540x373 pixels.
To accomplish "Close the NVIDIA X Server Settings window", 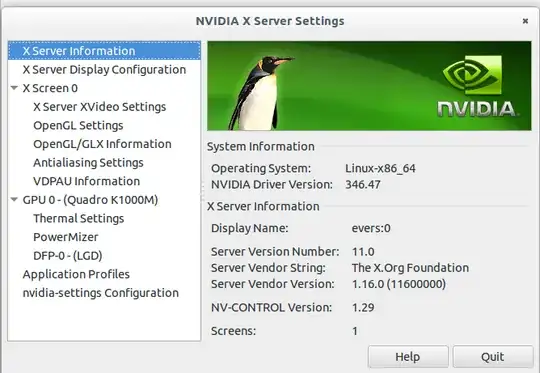I will pos(525,21).
